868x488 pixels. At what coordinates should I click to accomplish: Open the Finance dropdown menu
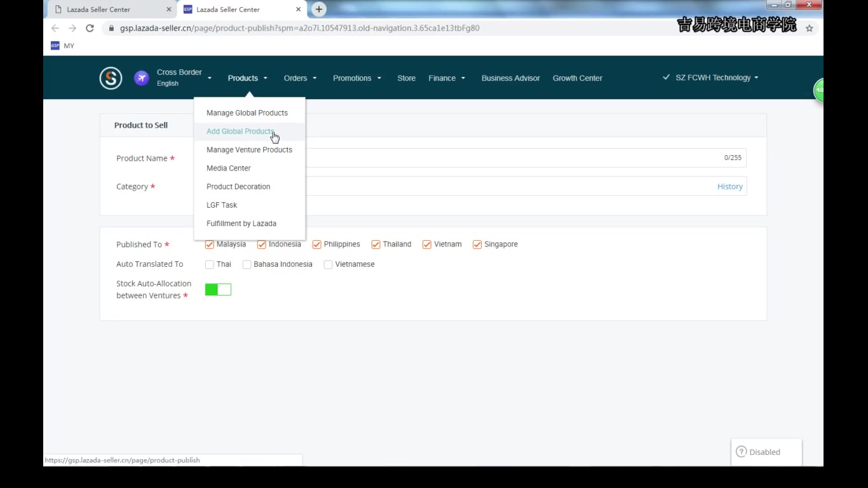(447, 78)
